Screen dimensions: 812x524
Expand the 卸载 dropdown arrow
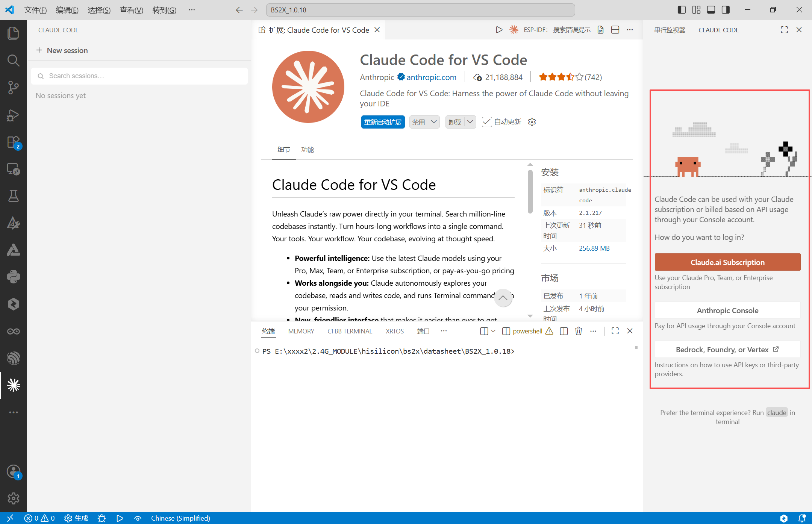point(470,122)
